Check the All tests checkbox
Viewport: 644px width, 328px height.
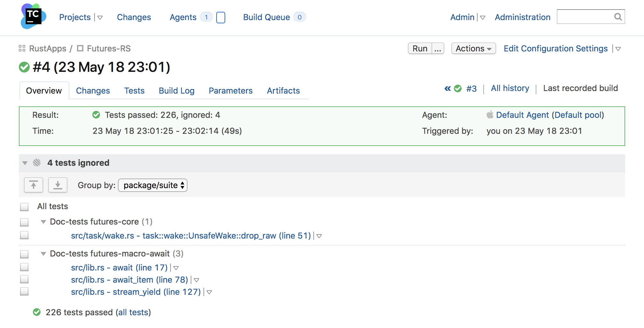click(x=24, y=207)
